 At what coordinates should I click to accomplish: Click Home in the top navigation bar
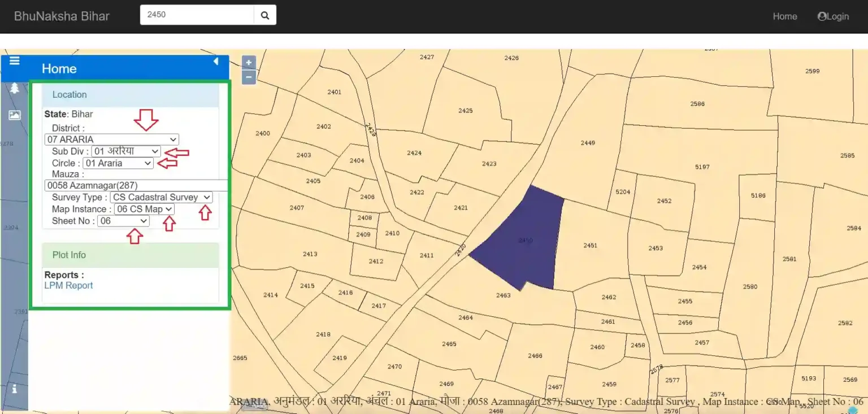coord(784,16)
